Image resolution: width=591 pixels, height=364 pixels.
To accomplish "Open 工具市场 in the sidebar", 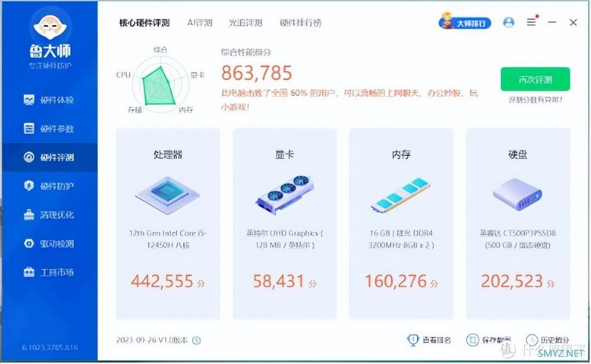I will [50, 272].
